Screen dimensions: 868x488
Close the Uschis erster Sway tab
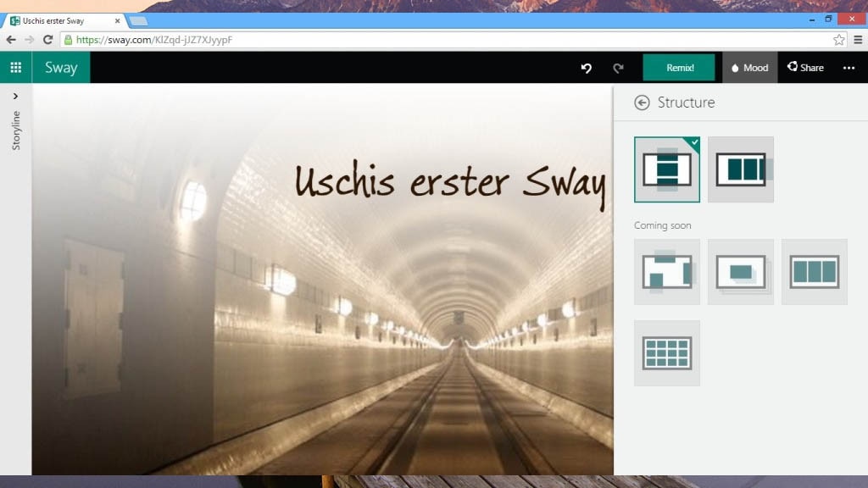click(x=117, y=21)
